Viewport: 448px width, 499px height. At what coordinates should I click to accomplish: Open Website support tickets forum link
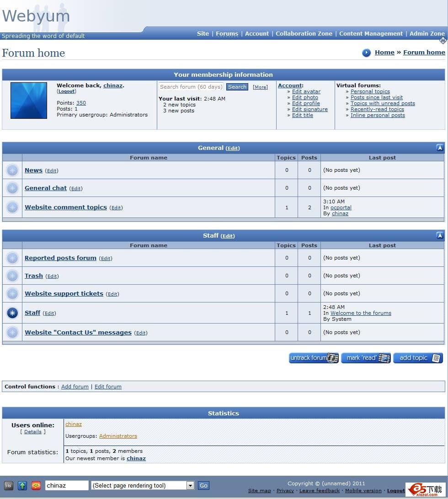[x=64, y=294]
